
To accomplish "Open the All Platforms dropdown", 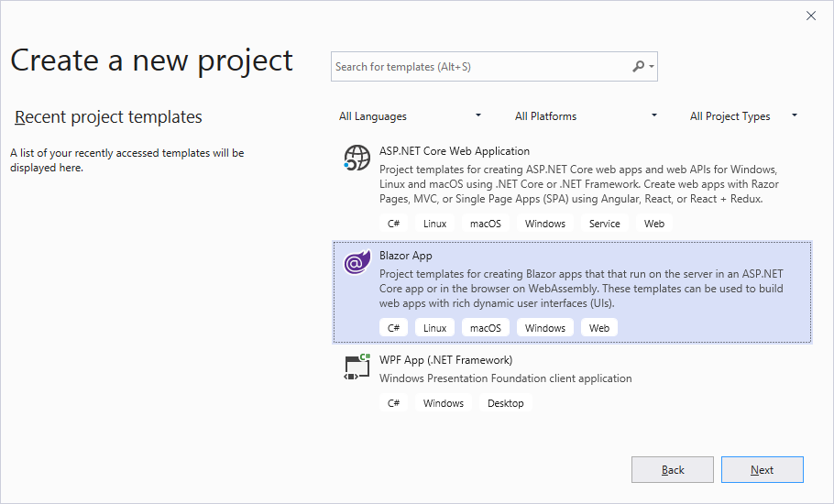I will pyautogui.click(x=586, y=115).
